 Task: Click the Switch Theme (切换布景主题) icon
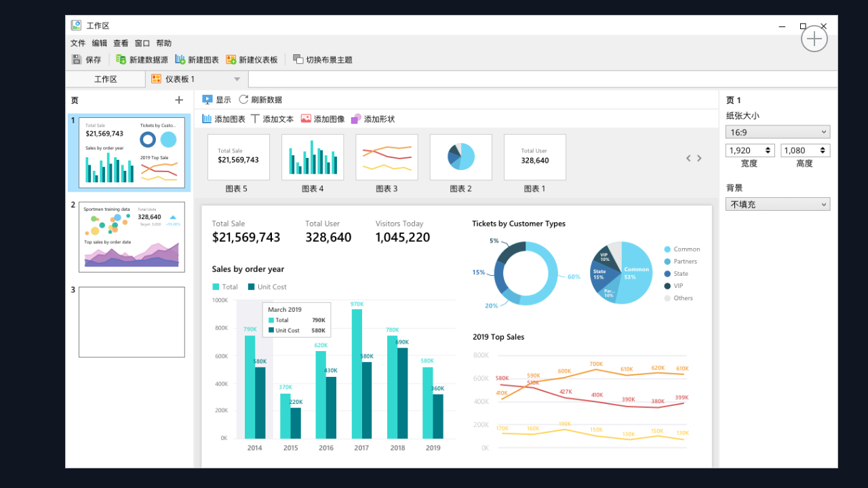tap(298, 60)
